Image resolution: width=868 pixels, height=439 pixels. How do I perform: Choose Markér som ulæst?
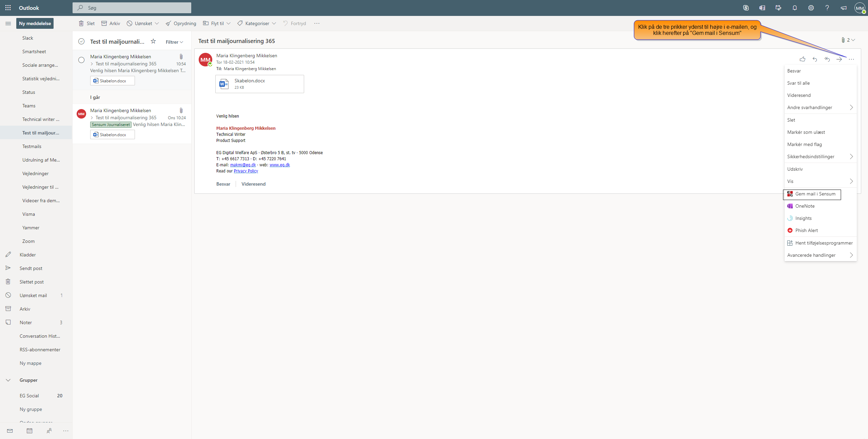821,132
